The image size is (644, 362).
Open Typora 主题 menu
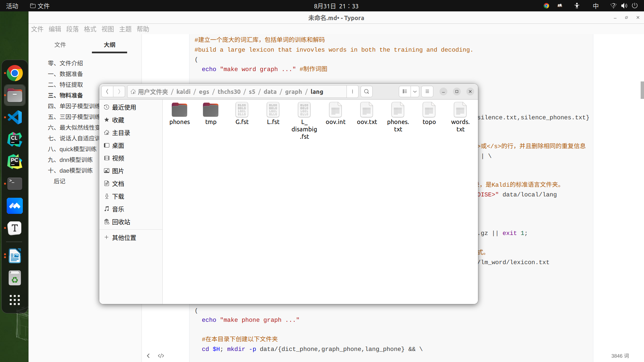(125, 29)
